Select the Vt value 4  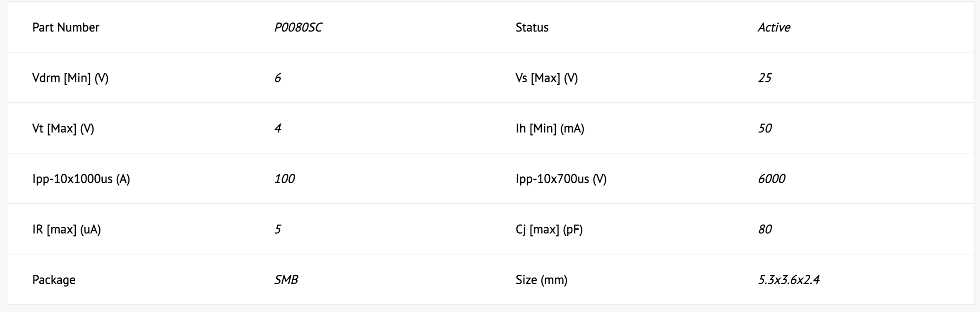[278, 128]
